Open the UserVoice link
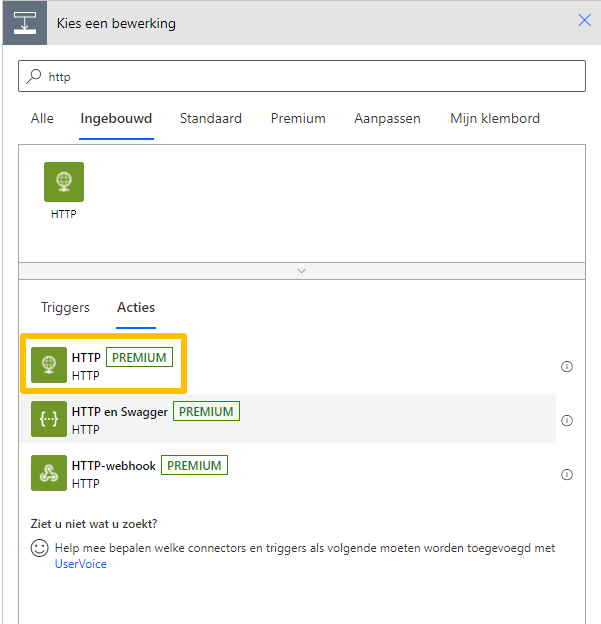This screenshot has height=624, width=601. (x=81, y=564)
